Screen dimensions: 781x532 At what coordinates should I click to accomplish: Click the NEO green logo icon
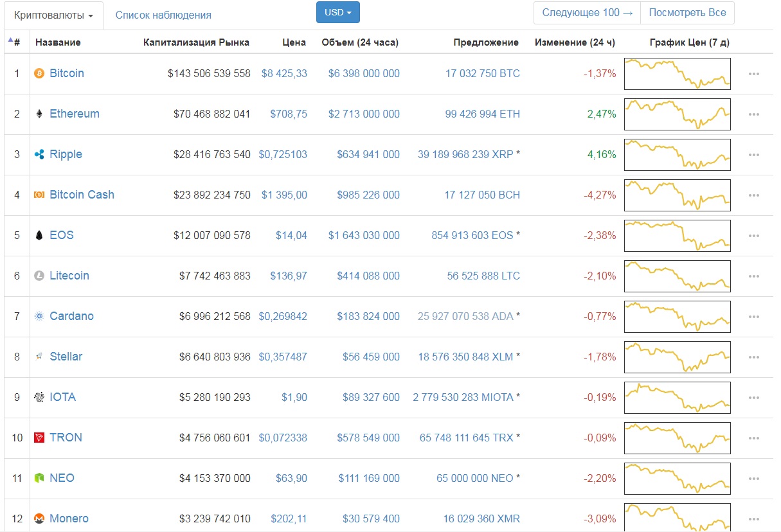39,478
